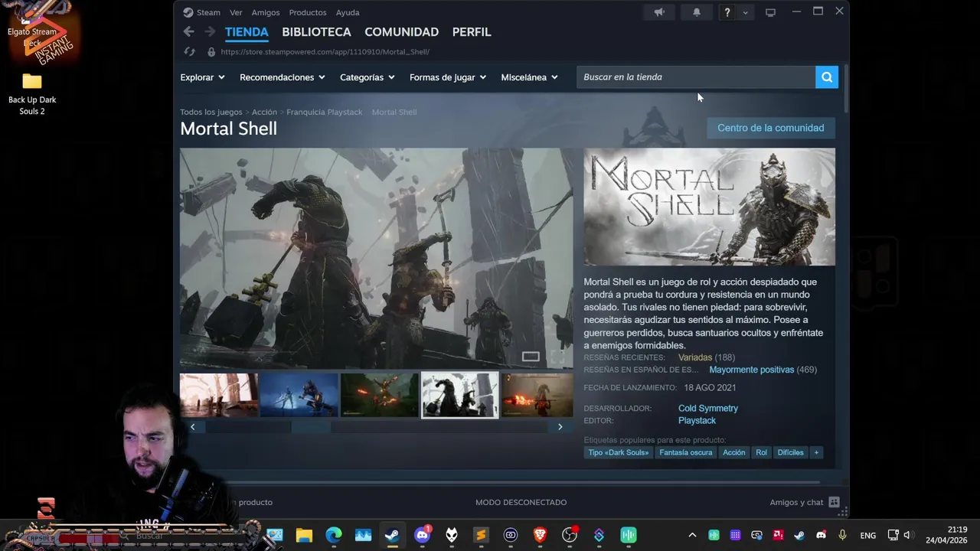Select the Fantasía oscura tag
The width and height of the screenshot is (980, 551).
[686, 452]
